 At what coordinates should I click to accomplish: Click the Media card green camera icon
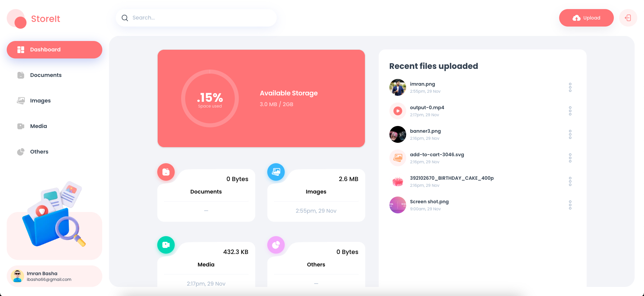point(166,245)
